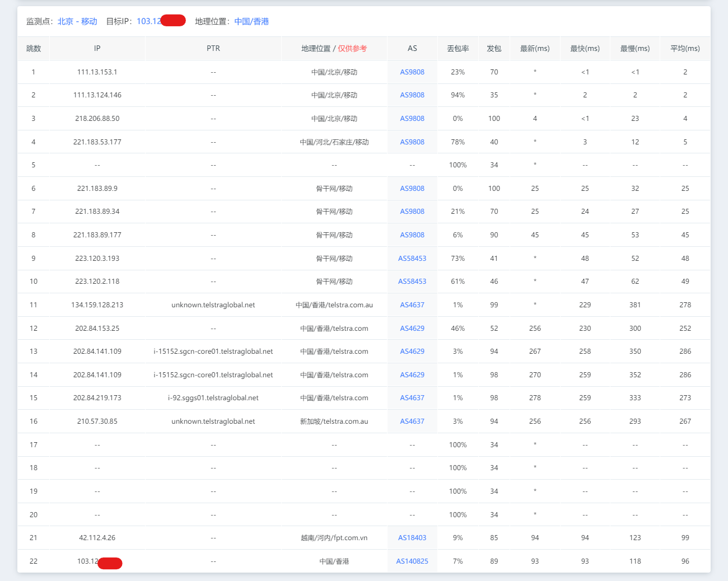This screenshot has width=728, height=581.
Task: Select the IP cell 221.183.53.177
Action: (97, 142)
